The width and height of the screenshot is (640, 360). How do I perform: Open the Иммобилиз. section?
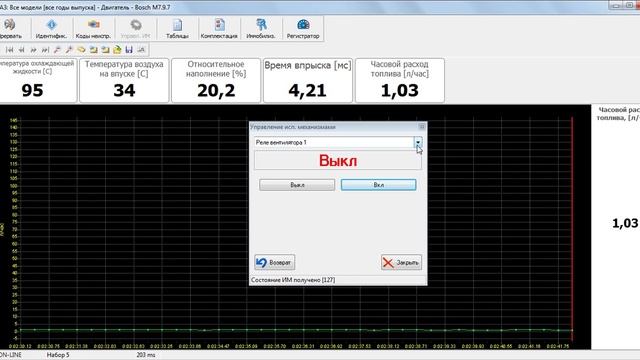click(261, 29)
